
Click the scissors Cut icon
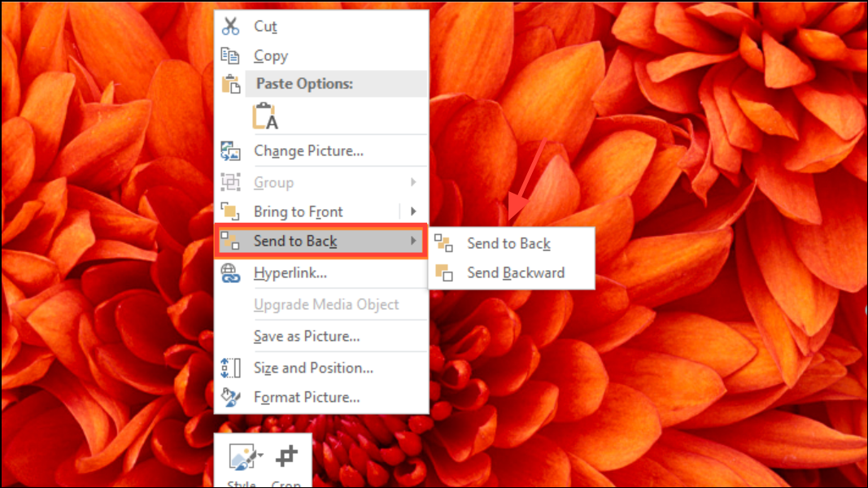(x=231, y=26)
